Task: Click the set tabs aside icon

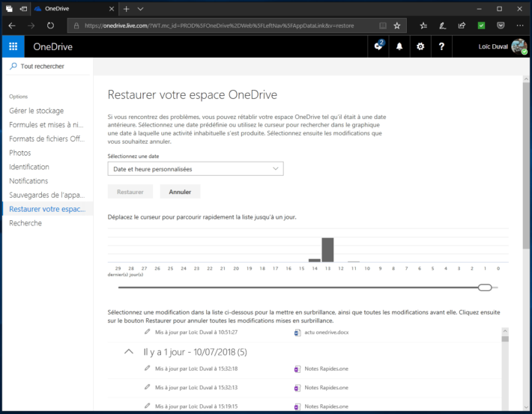Action: 23,9
